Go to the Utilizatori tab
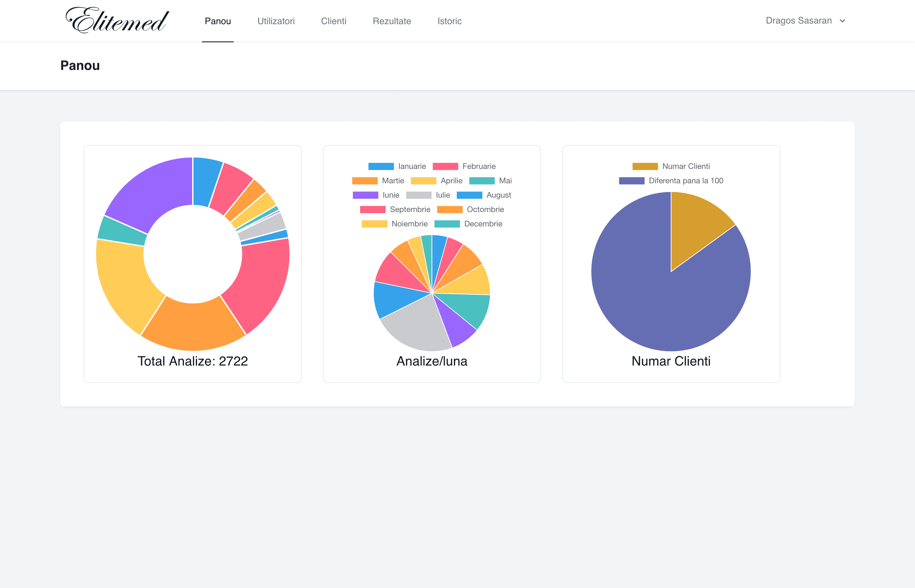Screen dimensions: 915x588 pos(276,21)
